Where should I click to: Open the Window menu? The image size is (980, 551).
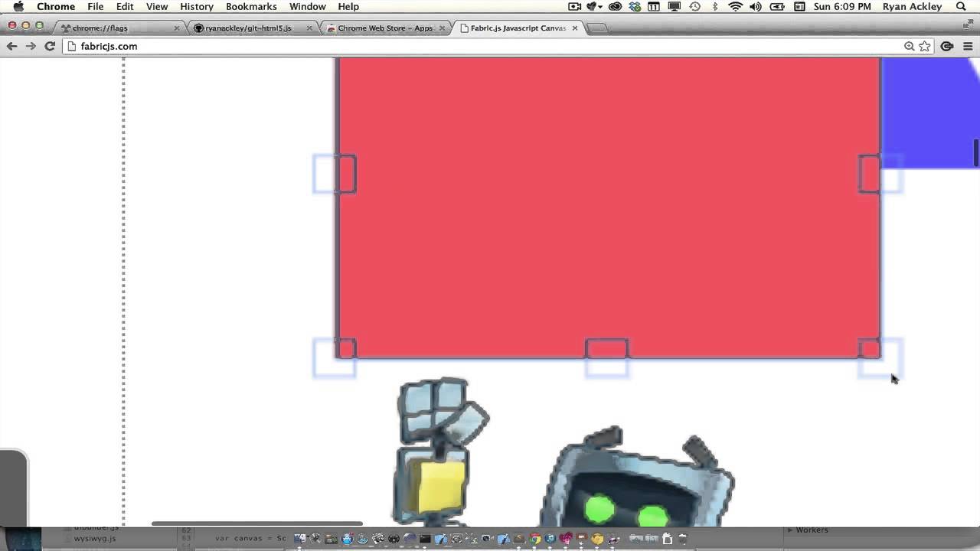point(308,6)
